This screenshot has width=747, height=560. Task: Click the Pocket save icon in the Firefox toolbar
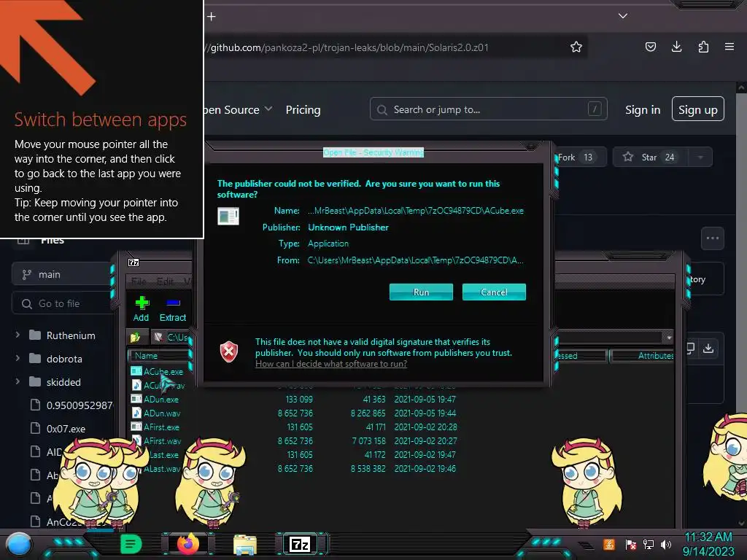click(x=650, y=47)
